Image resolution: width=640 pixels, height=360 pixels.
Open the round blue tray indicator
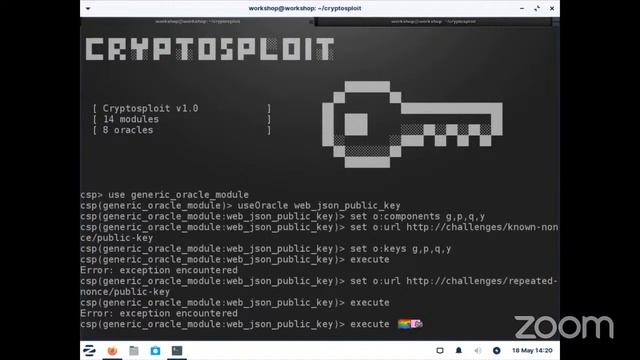click(496, 350)
